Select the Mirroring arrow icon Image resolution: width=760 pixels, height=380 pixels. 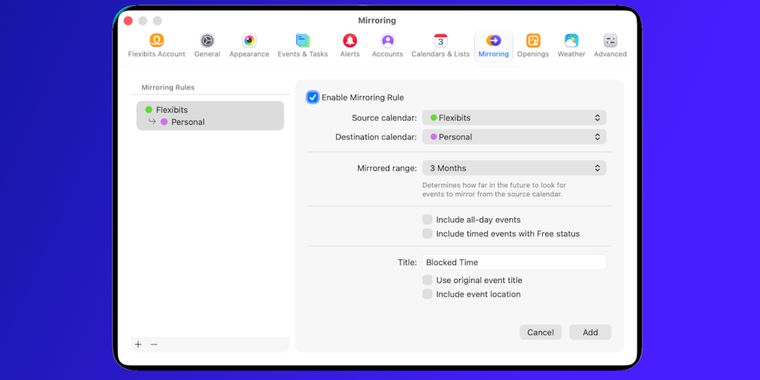(493, 40)
